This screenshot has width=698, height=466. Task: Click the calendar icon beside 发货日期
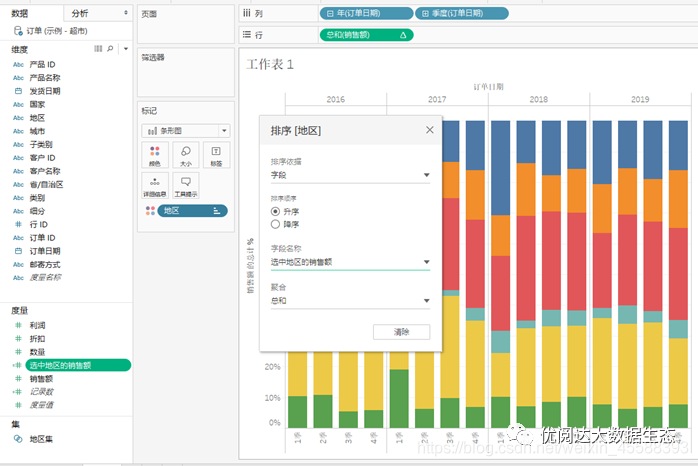pyautogui.click(x=18, y=91)
